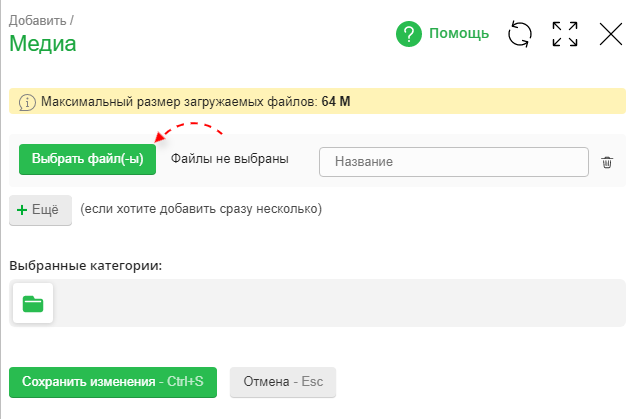Click the info icon in yellow banner
The height and width of the screenshot is (419, 640).
click(x=27, y=102)
